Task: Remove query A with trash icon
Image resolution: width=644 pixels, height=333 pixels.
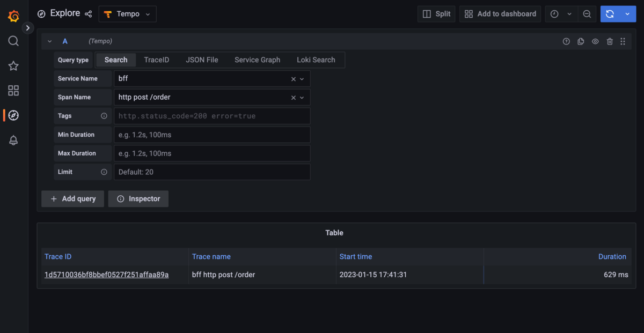Action: click(x=610, y=41)
